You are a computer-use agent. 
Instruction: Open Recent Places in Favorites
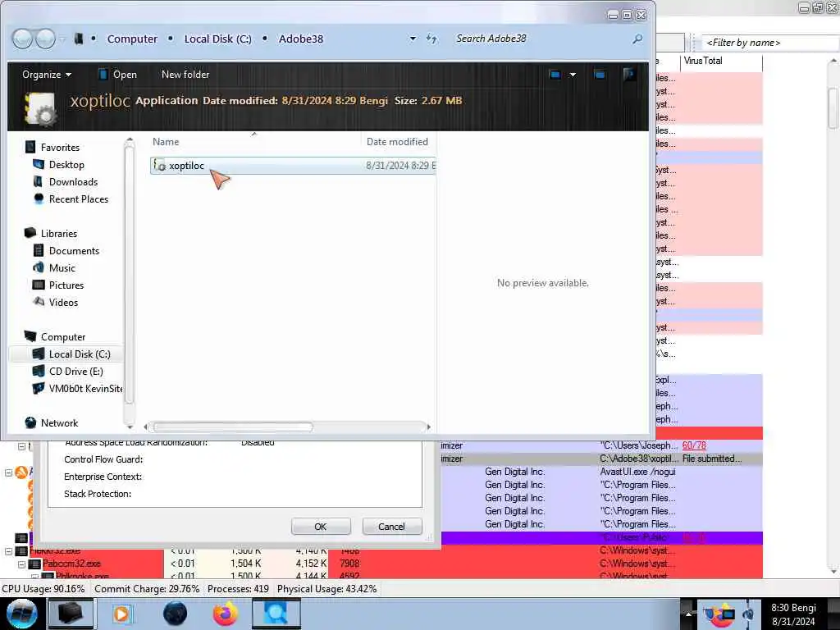point(79,199)
